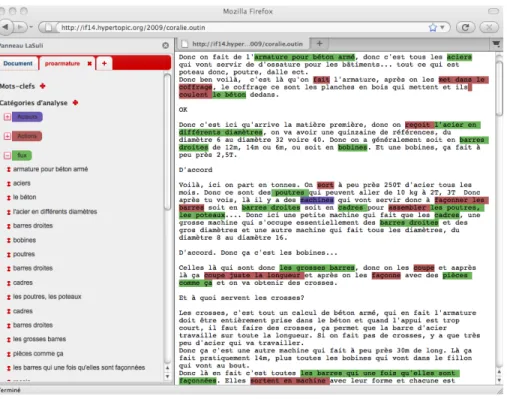The height and width of the screenshot is (399, 507).
Task: Expand the red Actions category
Action: 7,136
